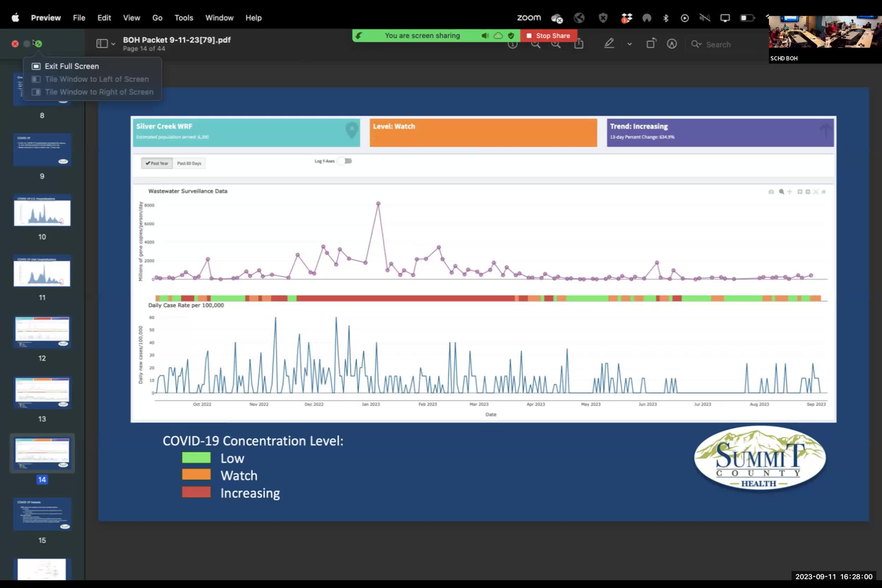882x588 pixels.
Task: Select the pan tool on the chart modebar
Action: pyautogui.click(x=790, y=192)
